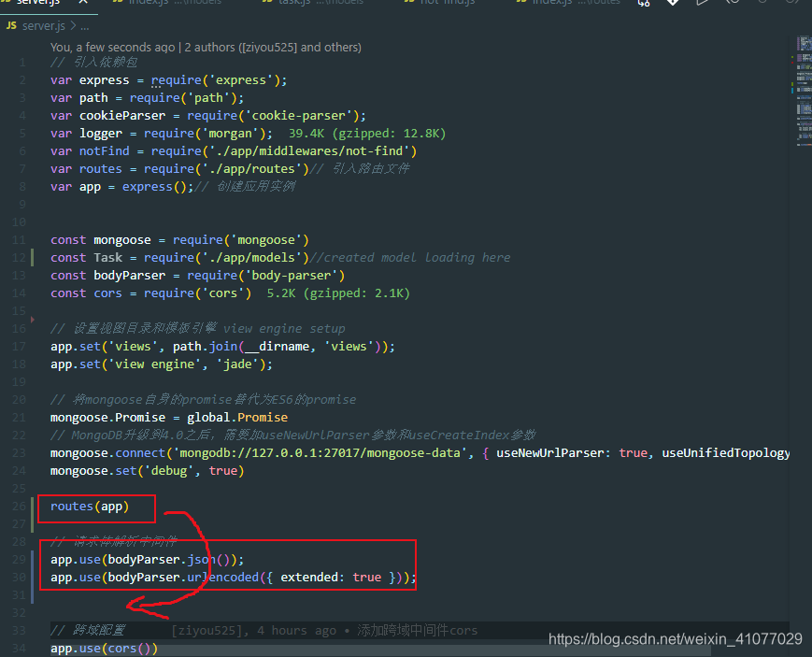Click the "created model loading here" comment
The height and width of the screenshot is (657, 812).
(x=417, y=258)
